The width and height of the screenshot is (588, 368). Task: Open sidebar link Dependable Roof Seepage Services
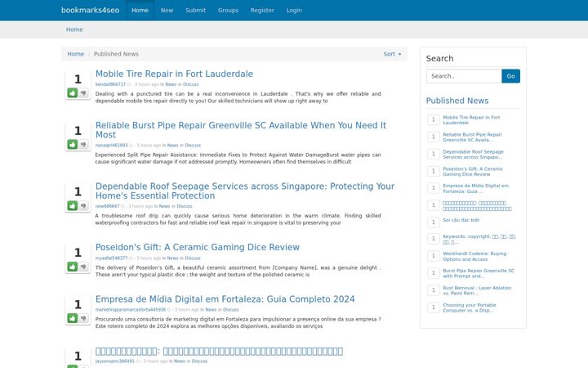(473, 155)
